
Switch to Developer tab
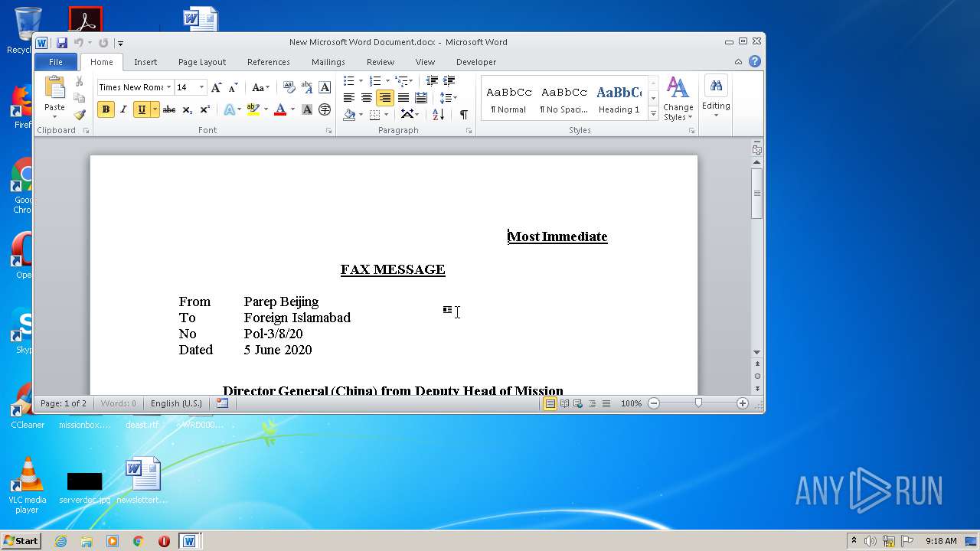click(x=476, y=62)
